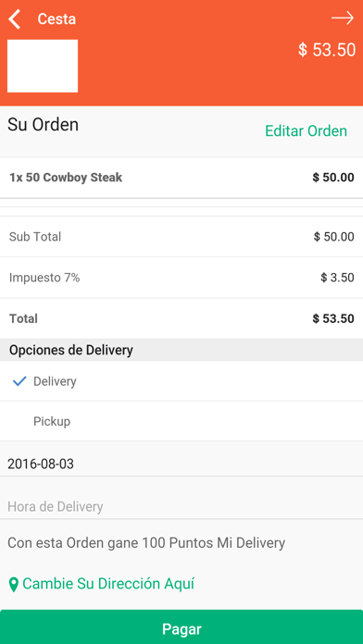The width and height of the screenshot is (363, 644).
Task: Tap the Sub Total row
Action: click(181, 237)
